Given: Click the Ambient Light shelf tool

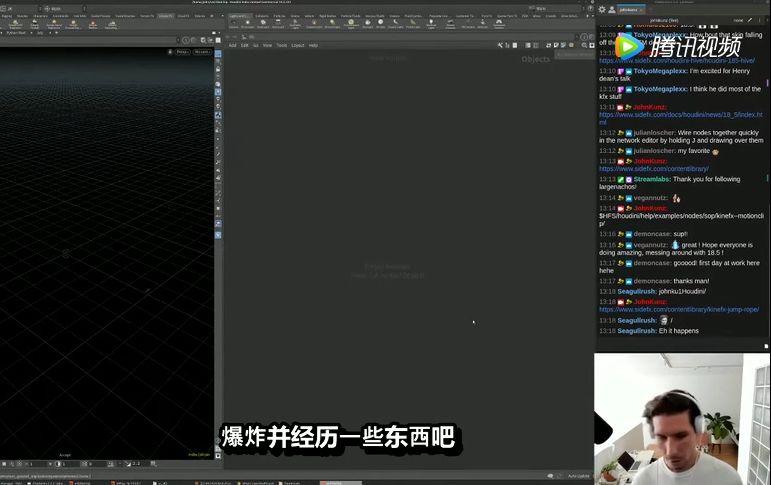Looking at the screenshot, I should point(431,24).
